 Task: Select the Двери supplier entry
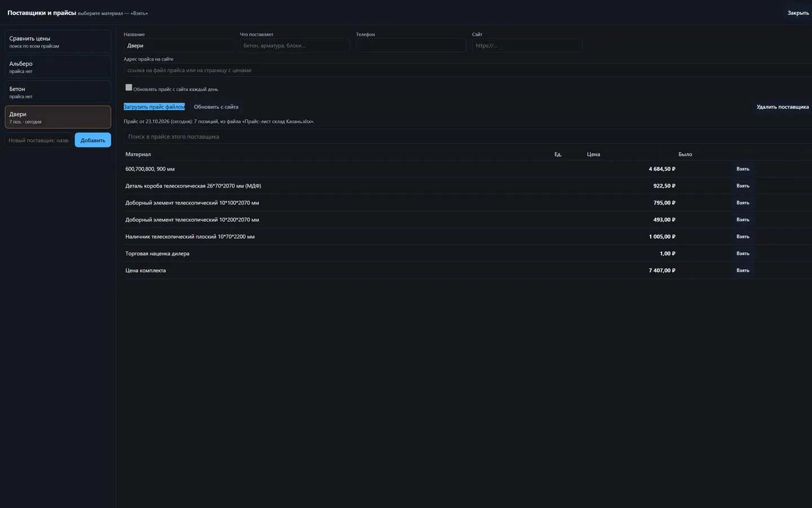point(58,117)
